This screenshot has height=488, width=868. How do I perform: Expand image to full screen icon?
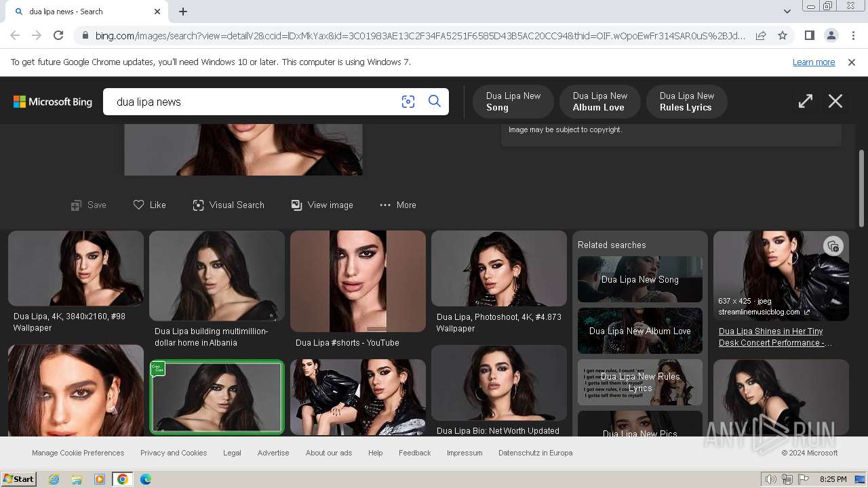click(x=806, y=101)
